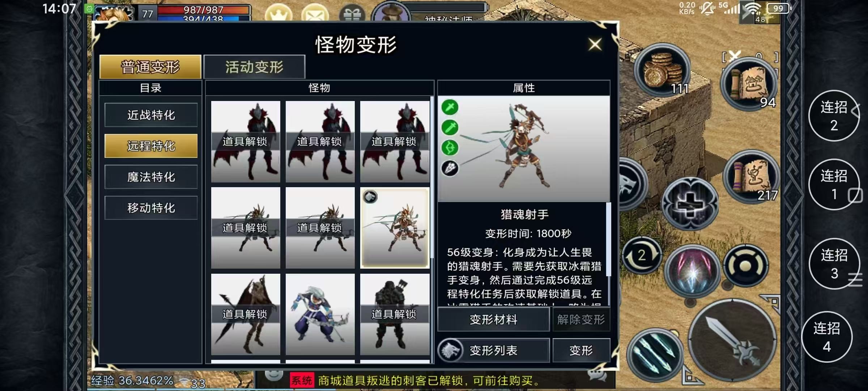
Task: Switch to the 活动变形 tab
Action: (255, 67)
